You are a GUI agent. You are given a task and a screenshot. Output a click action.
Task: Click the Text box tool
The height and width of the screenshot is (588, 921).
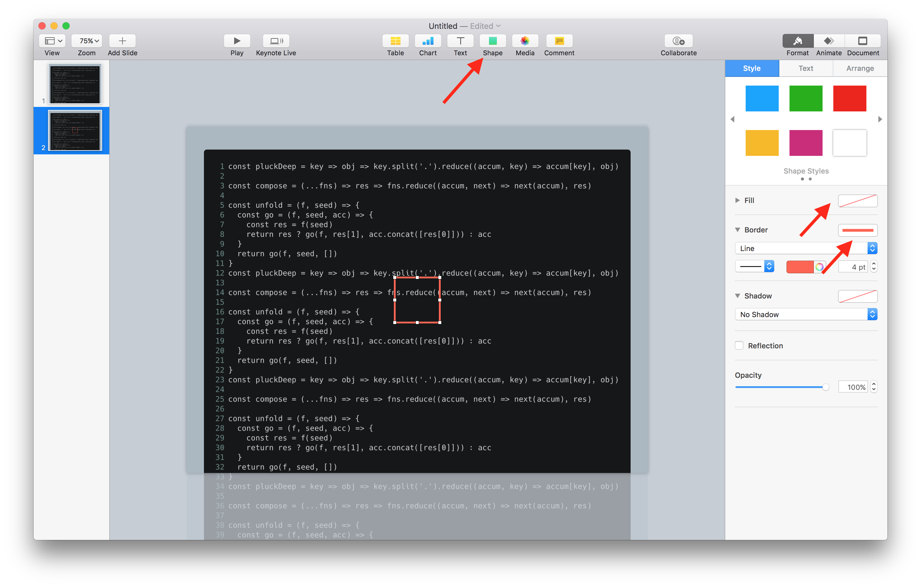[460, 41]
